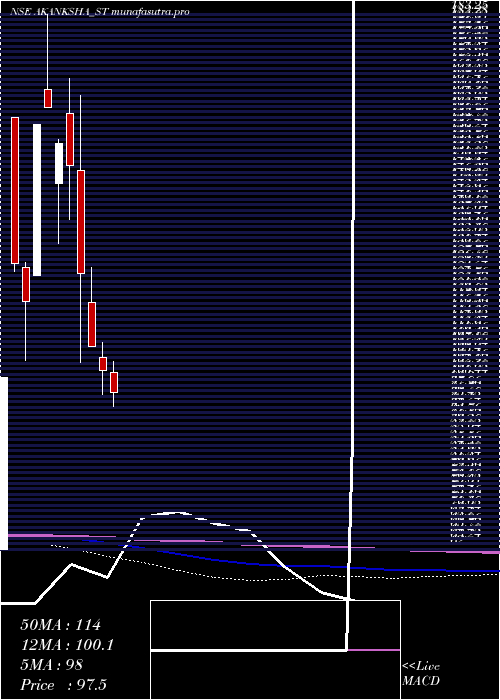Click the "<<Live MACD" label
The width and height of the screenshot is (500, 700).
[421, 674]
